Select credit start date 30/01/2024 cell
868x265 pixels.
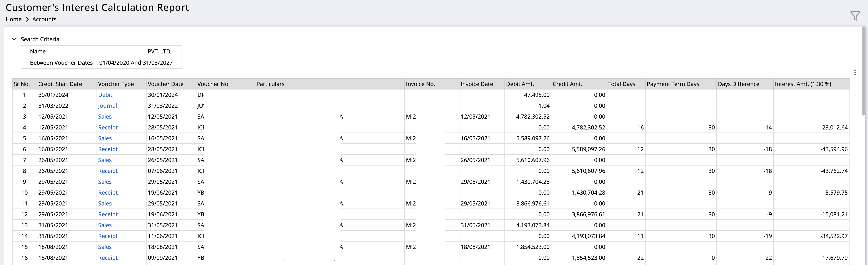tap(67, 95)
